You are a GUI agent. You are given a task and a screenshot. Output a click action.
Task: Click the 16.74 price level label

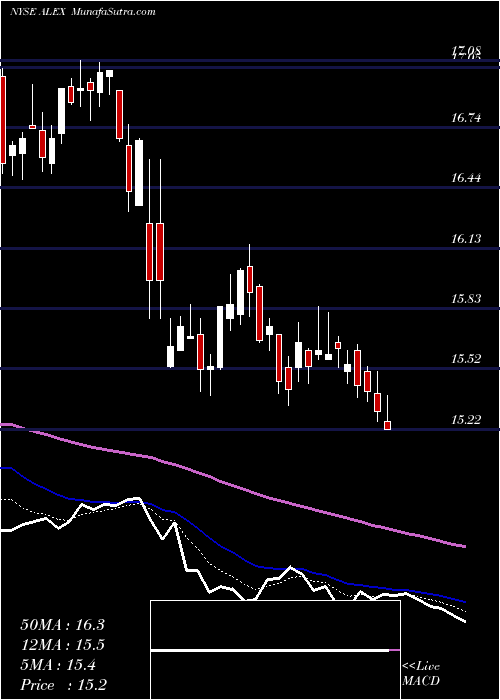pos(466,118)
